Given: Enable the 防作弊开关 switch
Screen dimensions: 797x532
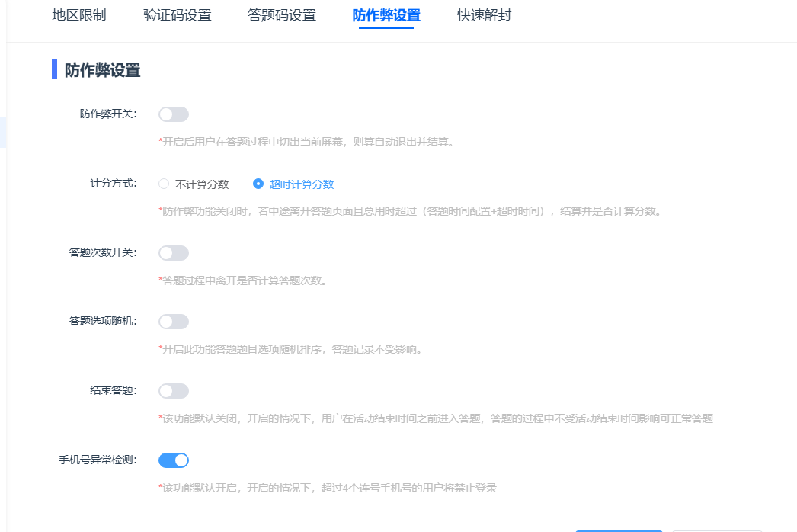Looking at the screenshot, I should [173, 114].
